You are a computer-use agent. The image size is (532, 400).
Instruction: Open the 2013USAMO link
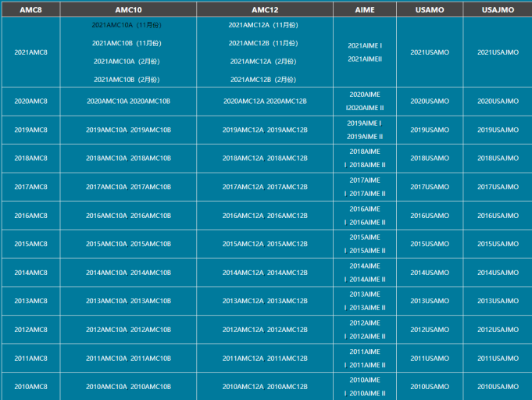pos(430,301)
